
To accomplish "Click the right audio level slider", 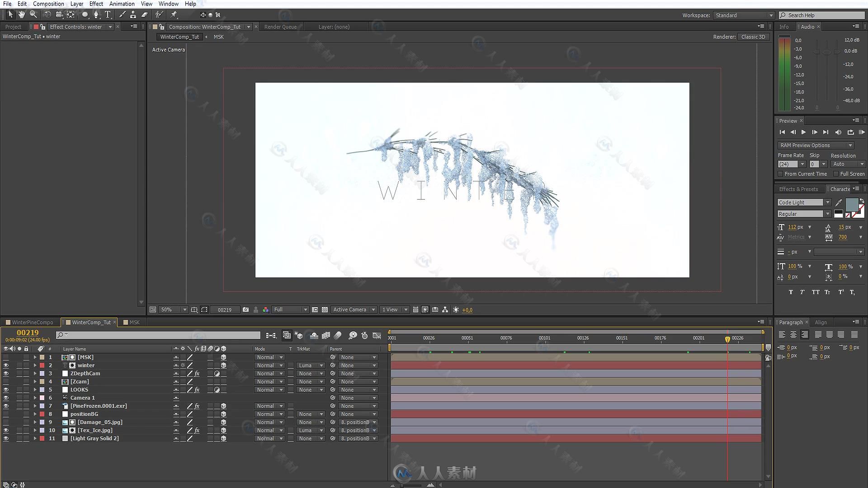I will coord(837,52).
